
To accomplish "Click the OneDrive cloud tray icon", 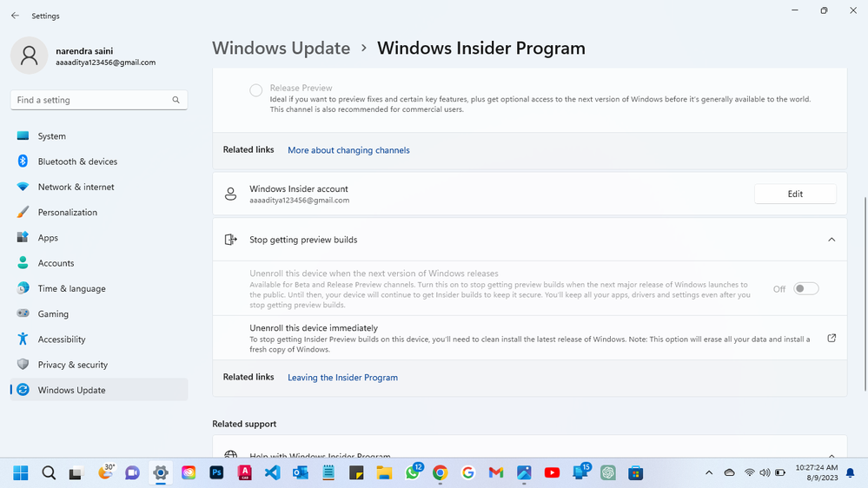I will pos(730,473).
